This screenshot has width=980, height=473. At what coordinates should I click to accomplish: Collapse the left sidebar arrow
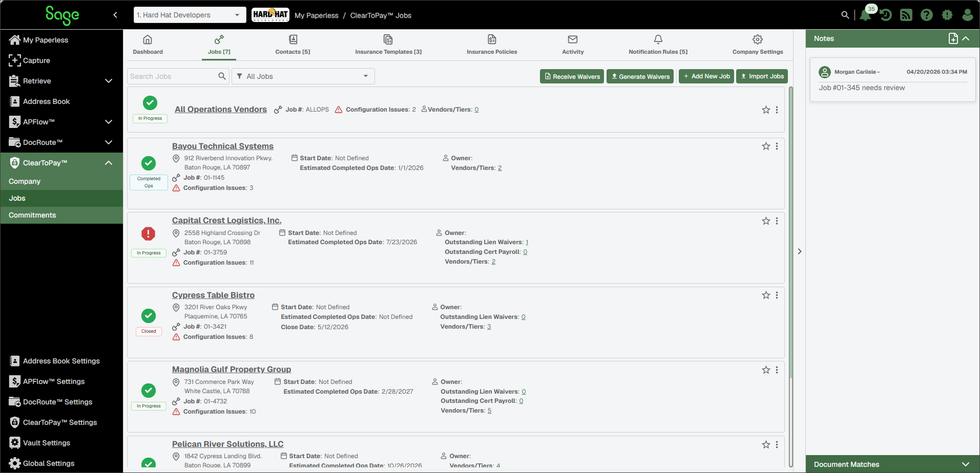coord(115,15)
